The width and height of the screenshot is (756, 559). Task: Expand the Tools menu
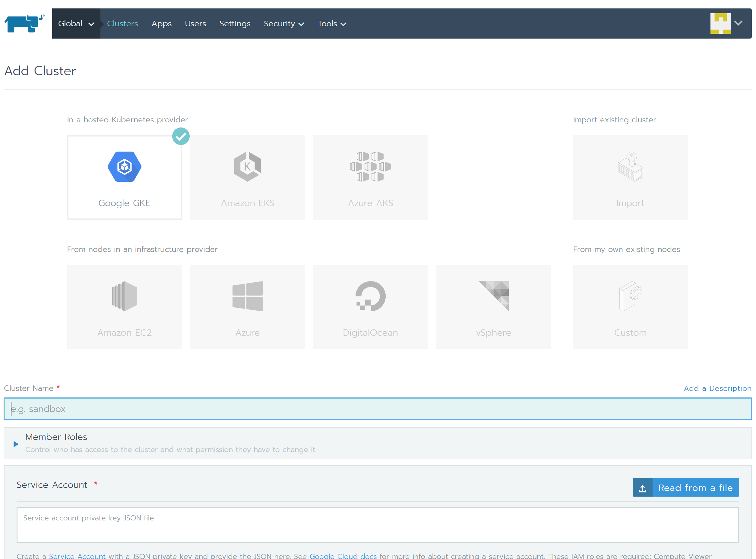click(x=331, y=23)
